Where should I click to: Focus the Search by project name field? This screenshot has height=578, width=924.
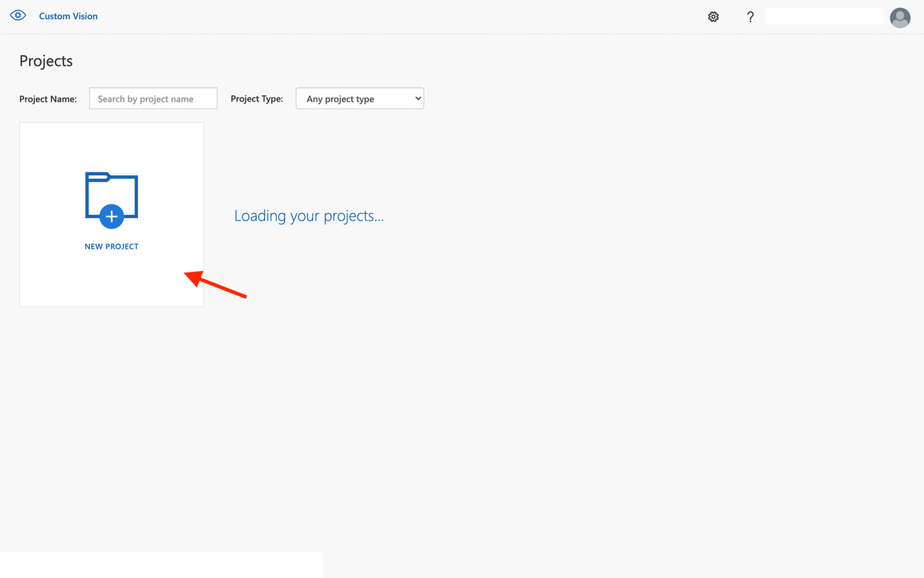coord(153,98)
